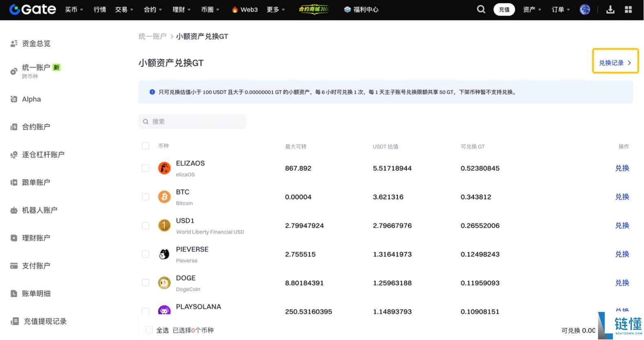This screenshot has width=644, height=340.
Task: Check the BTC row checkbox
Action: point(145,197)
